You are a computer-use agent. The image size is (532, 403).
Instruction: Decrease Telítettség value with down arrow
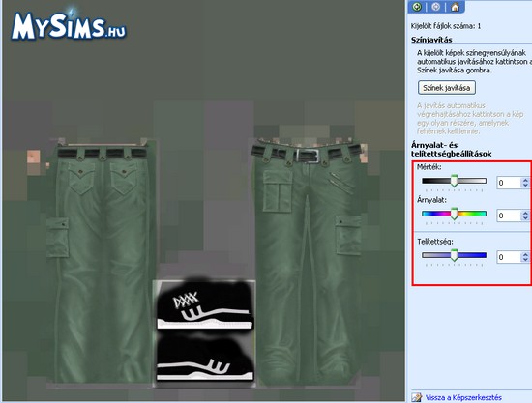525,260
